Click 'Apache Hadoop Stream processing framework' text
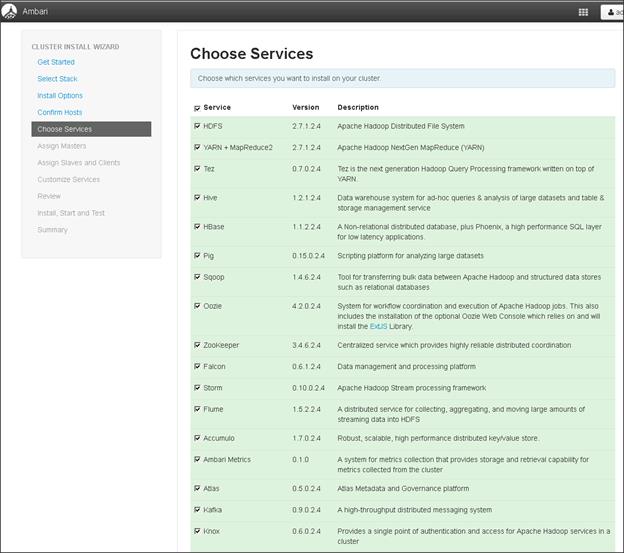The height and width of the screenshot is (553, 624). click(411, 388)
